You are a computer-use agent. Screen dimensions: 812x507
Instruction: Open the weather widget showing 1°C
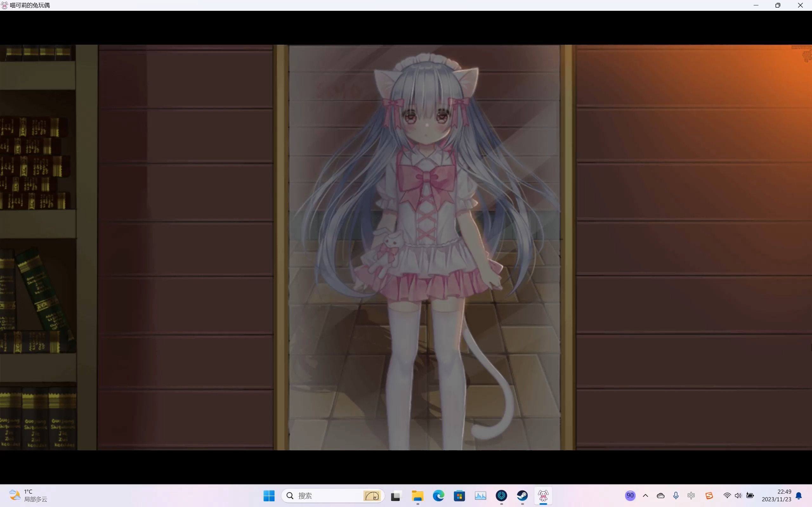tap(29, 496)
